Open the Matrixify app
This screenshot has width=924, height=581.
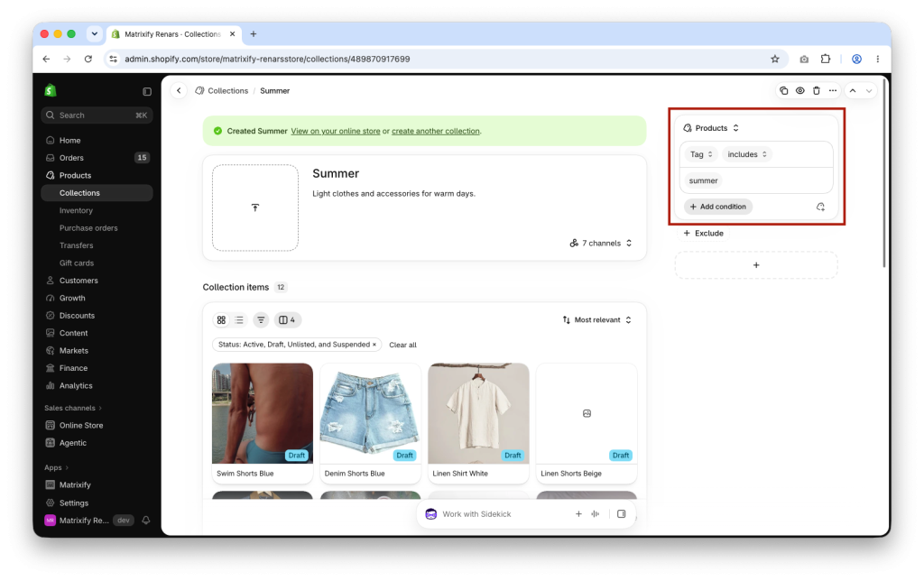[x=75, y=485]
